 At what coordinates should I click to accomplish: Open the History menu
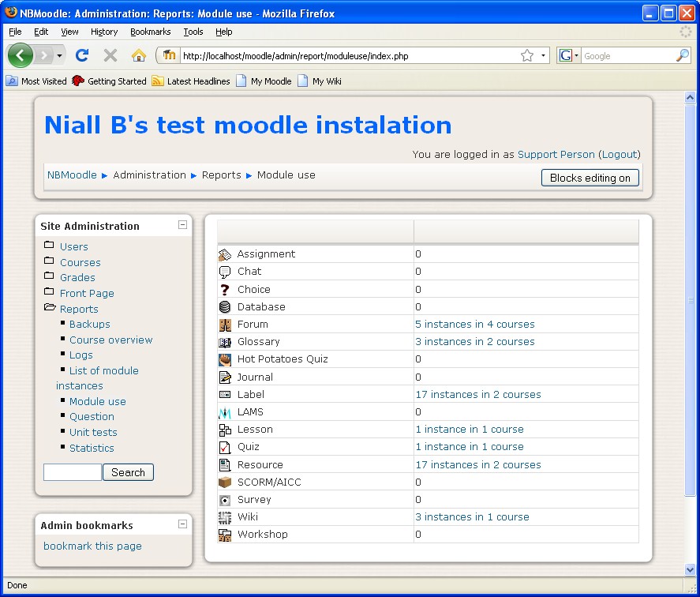[104, 32]
